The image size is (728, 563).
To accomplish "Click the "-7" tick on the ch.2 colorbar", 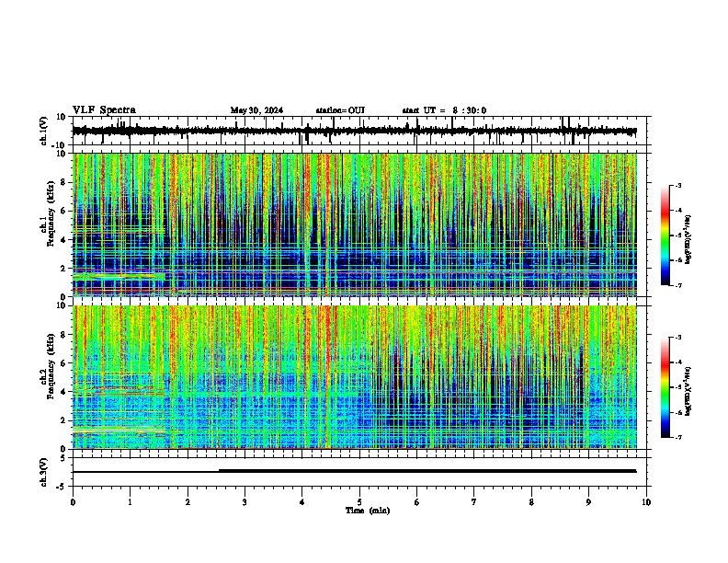I will click(678, 437).
